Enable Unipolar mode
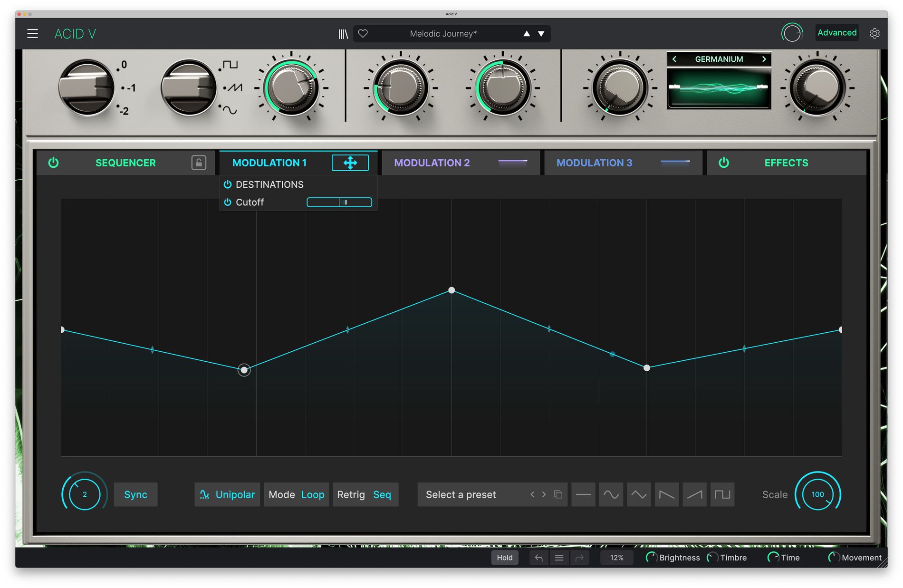 click(x=227, y=494)
